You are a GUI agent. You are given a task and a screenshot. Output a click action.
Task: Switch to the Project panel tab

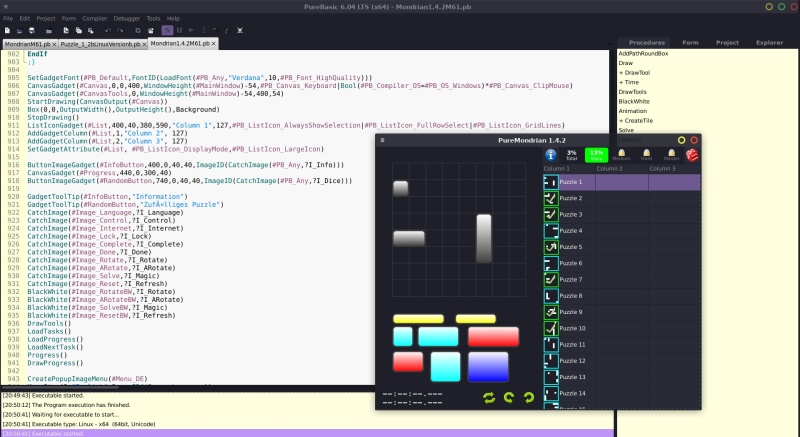727,43
